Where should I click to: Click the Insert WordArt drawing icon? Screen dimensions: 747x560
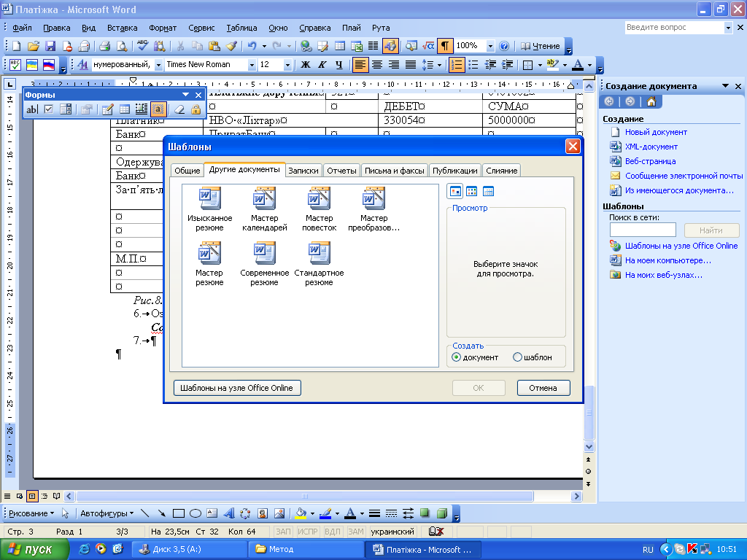point(229,513)
